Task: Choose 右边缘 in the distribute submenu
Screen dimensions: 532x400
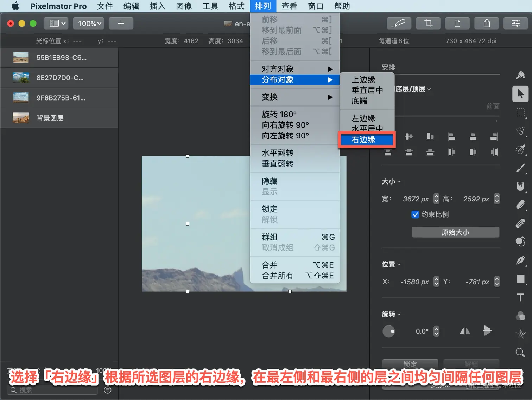Action: (367, 140)
